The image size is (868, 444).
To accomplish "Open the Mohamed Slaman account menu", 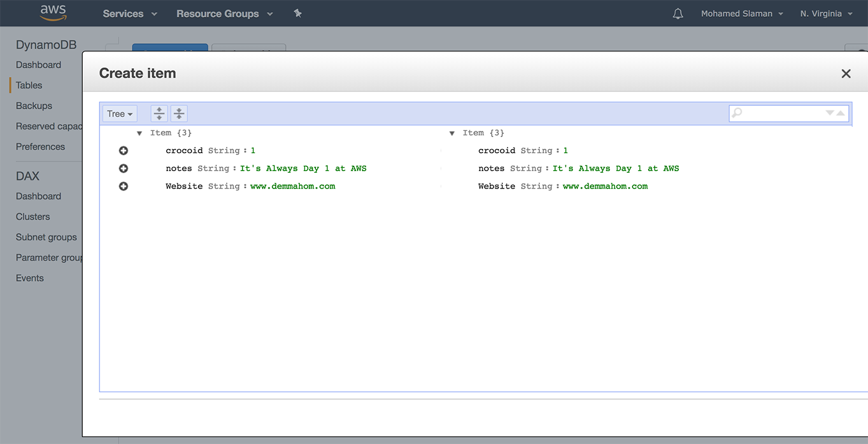I will pyautogui.click(x=742, y=14).
